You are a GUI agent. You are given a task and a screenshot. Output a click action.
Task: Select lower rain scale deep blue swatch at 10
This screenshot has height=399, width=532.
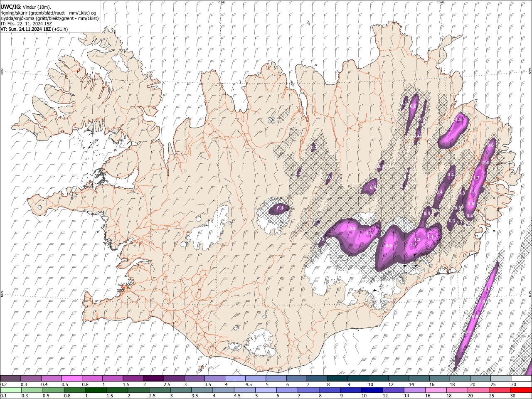(x=372, y=390)
